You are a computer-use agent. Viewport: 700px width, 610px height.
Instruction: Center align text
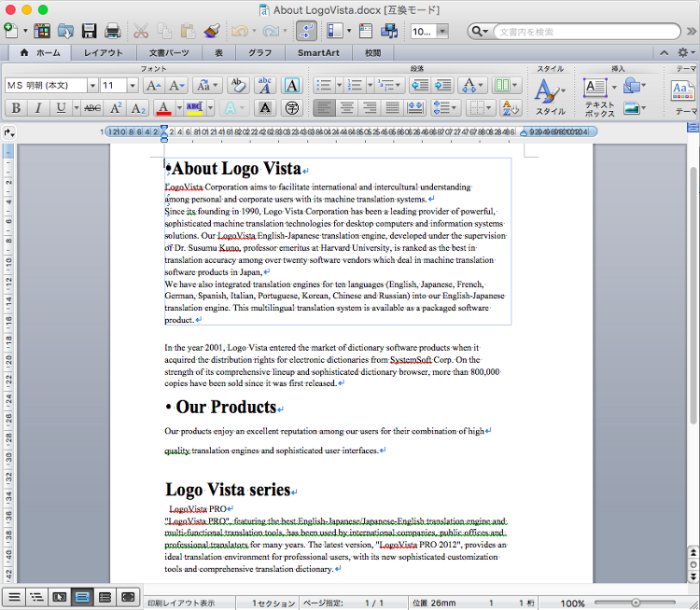coord(347,108)
